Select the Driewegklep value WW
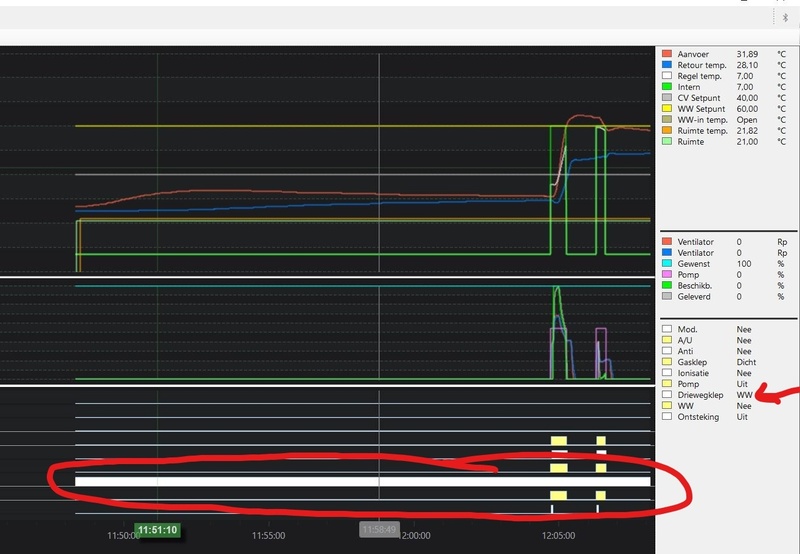The width and height of the screenshot is (800, 554). click(x=744, y=395)
